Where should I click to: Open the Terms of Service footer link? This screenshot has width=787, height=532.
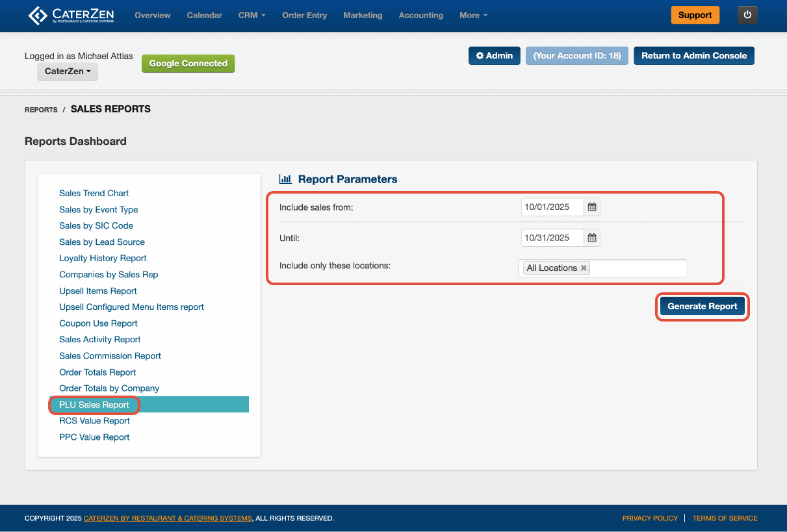tap(725, 518)
